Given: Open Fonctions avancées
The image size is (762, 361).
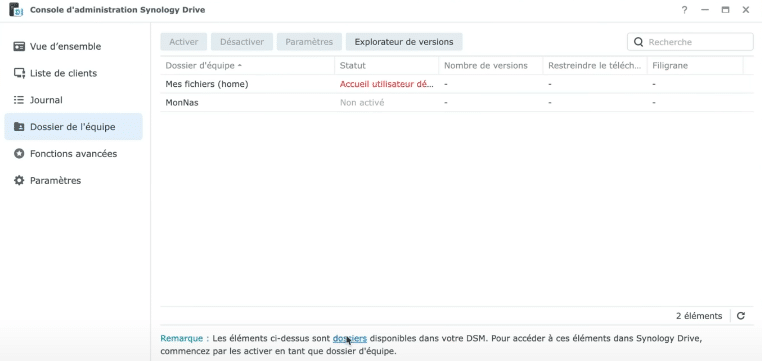Looking at the screenshot, I should [x=73, y=154].
